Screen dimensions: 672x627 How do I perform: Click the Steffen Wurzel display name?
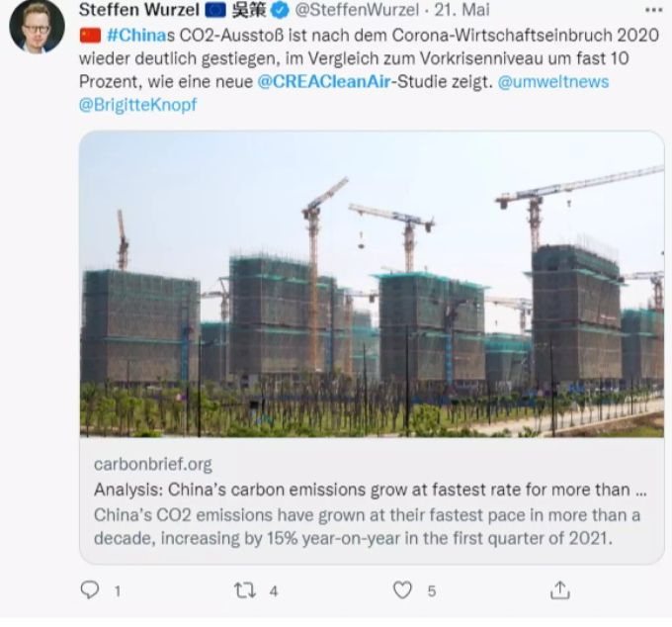(x=139, y=10)
